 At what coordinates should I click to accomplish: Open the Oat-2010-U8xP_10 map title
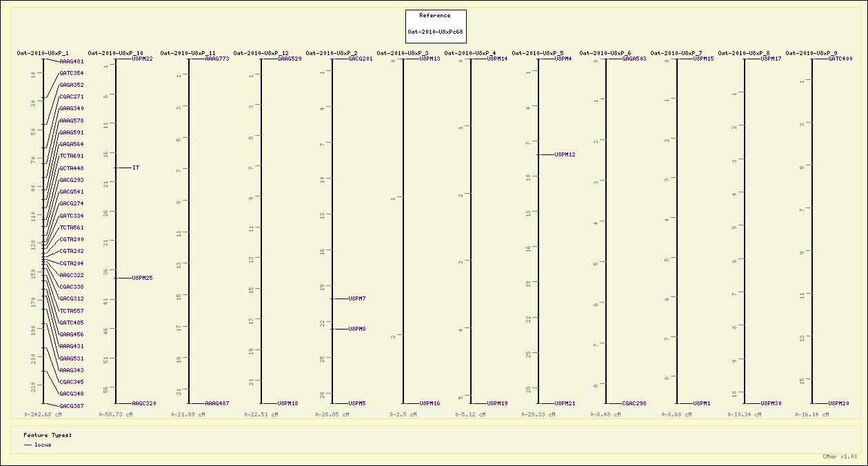tap(115, 53)
